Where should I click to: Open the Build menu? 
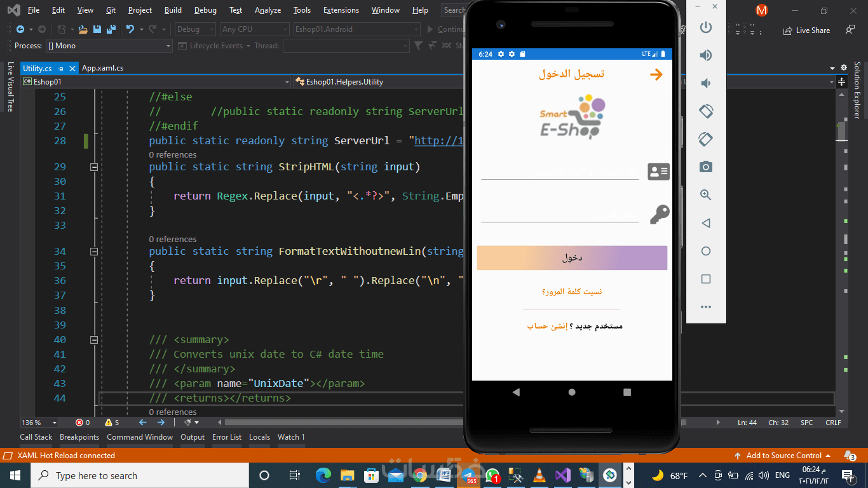173,10
